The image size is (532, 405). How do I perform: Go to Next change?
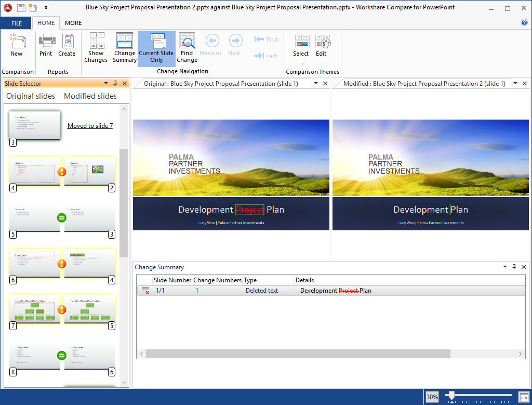point(234,45)
